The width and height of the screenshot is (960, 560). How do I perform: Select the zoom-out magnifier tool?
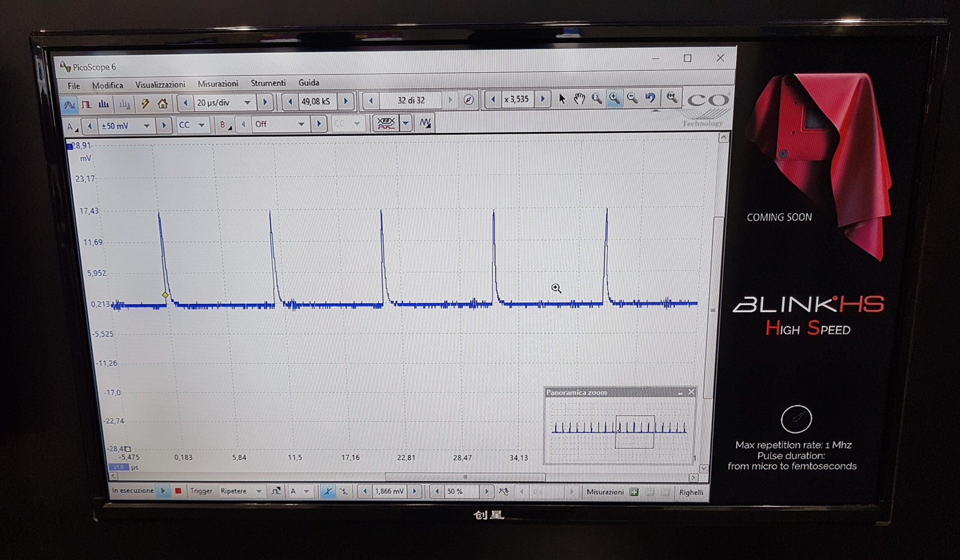[x=632, y=98]
